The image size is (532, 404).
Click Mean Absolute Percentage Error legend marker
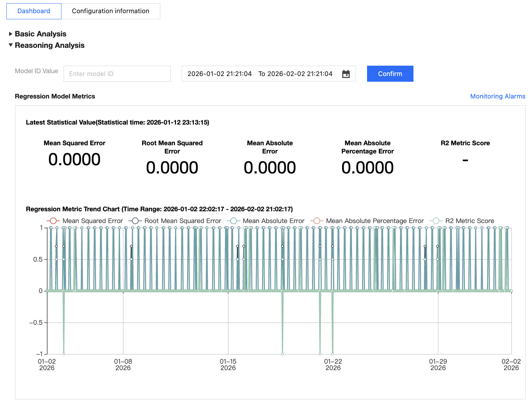click(x=316, y=221)
